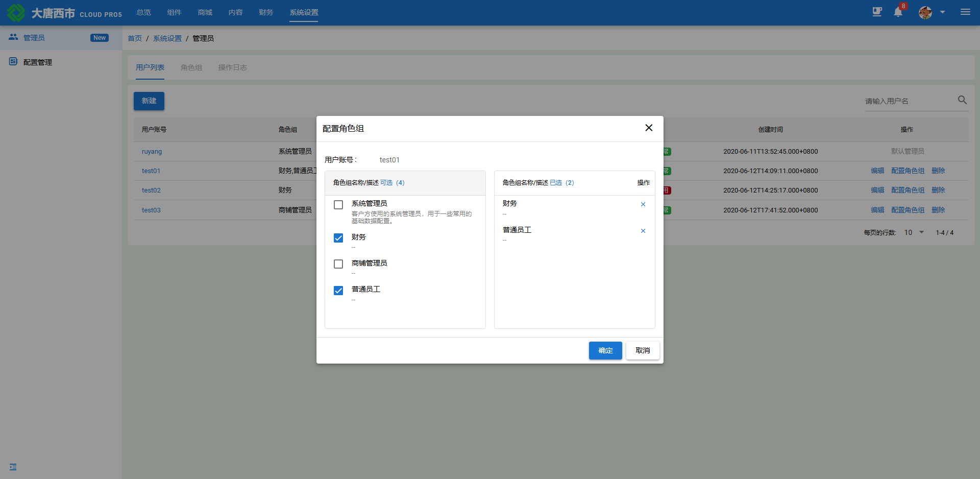Collapse sidebar using bottom-left icon
This screenshot has height=479, width=980.
pos(13,467)
